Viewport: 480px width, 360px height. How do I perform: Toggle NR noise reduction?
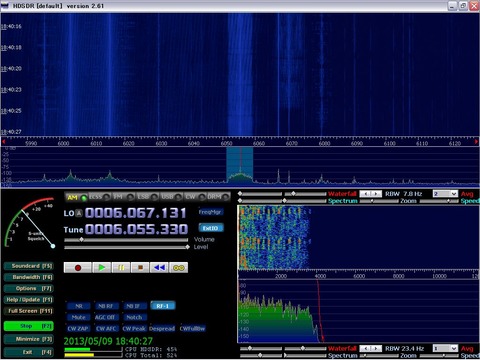coord(79,306)
